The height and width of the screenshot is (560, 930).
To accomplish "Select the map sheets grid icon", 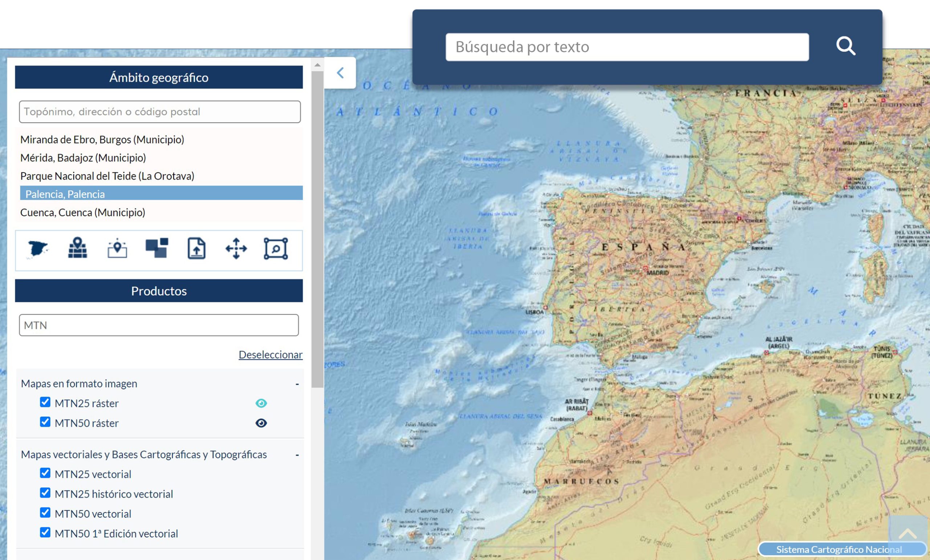I will (x=157, y=248).
